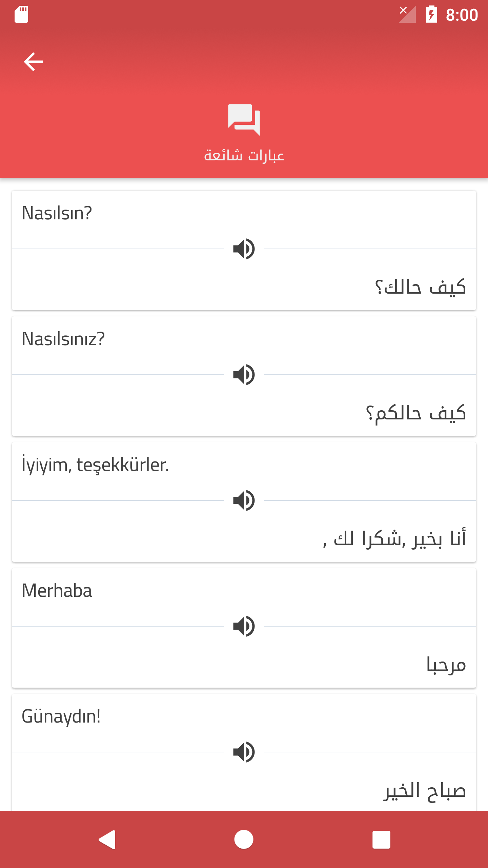The height and width of the screenshot is (868, 488).
Task: Tap the Merhaba Turkish text
Action: (x=57, y=591)
